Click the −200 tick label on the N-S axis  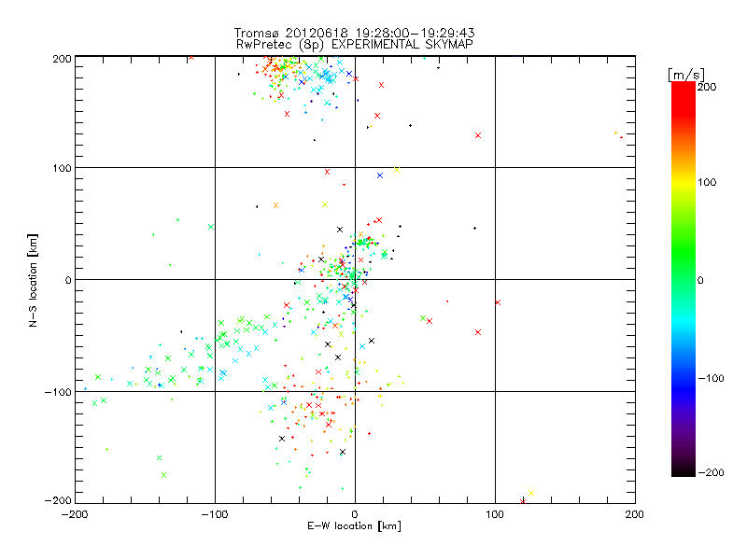pyautogui.click(x=58, y=500)
